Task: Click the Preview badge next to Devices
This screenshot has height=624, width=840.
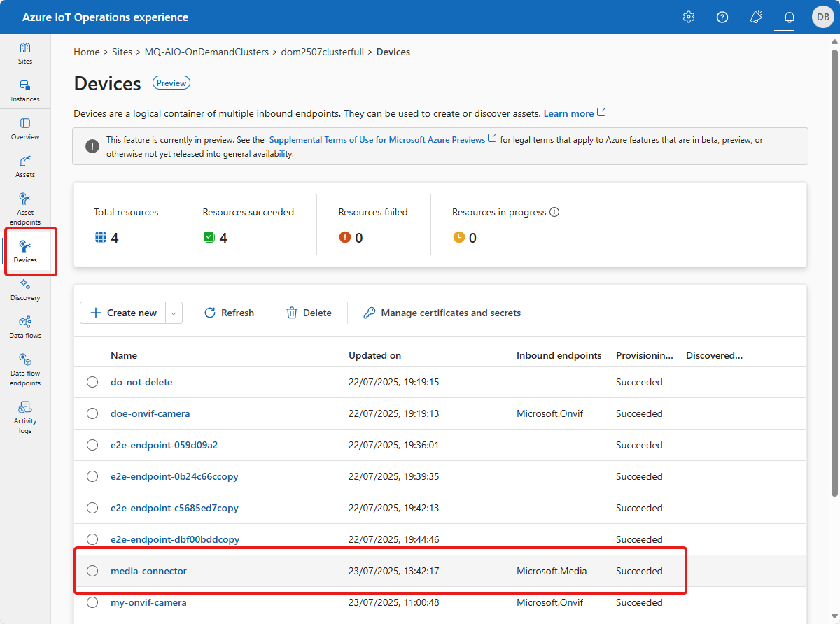Action: click(x=171, y=83)
